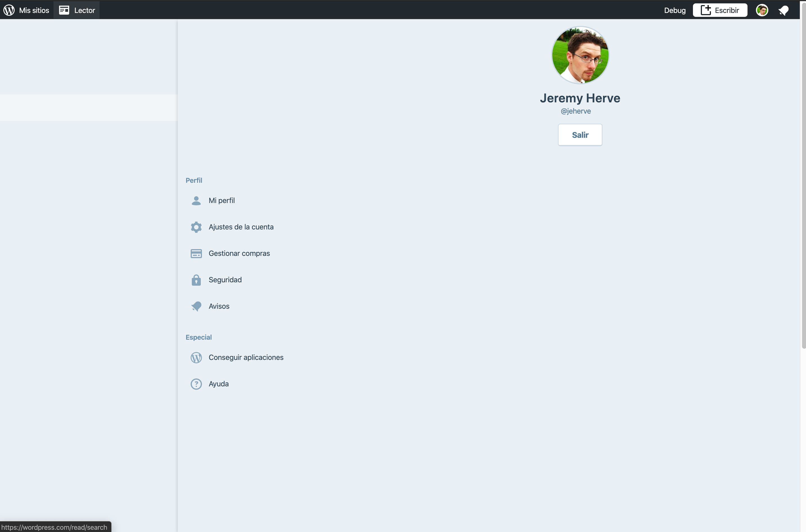
Task: Click the large Jeremy Herve profile photo
Action: tap(580, 55)
